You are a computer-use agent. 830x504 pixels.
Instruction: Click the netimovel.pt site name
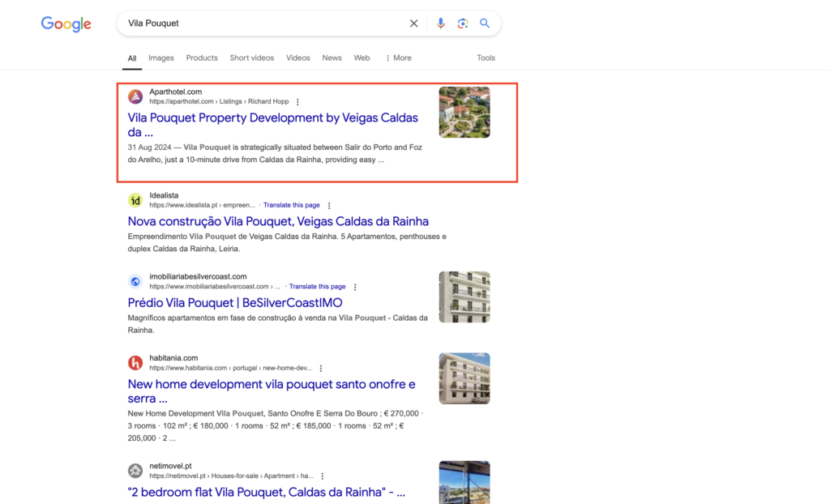point(170,466)
